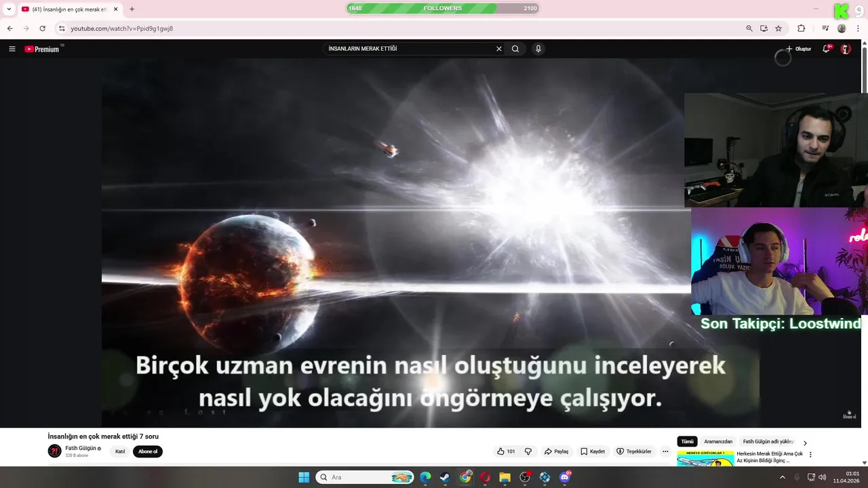Image resolution: width=868 pixels, height=488 pixels.
Task: Click the taskbar Ara search box
Action: [365, 477]
